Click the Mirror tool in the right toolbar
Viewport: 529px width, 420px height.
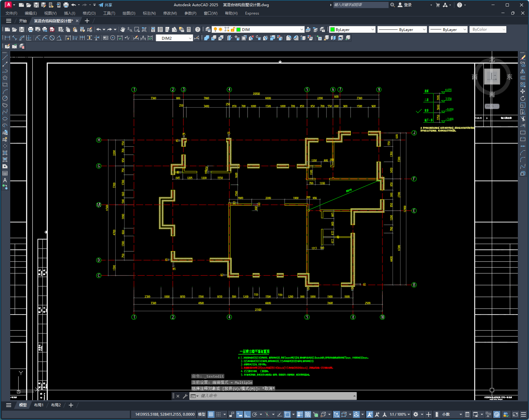523,71
